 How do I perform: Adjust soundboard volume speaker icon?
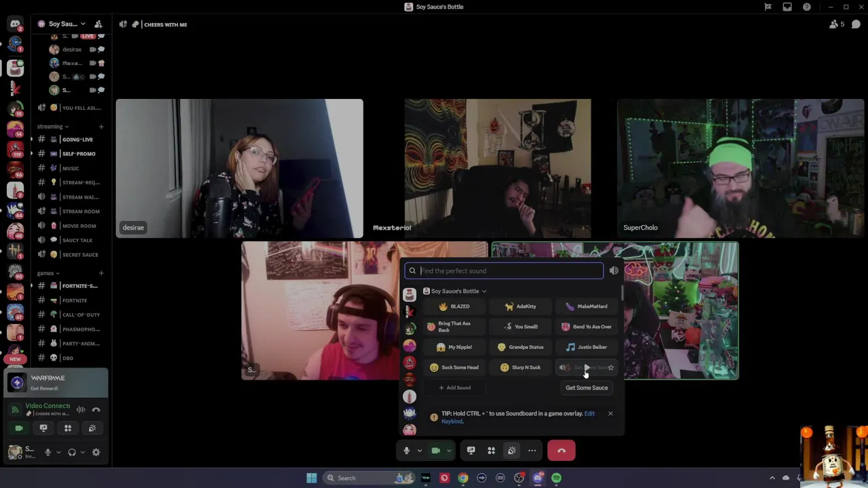coord(614,270)
